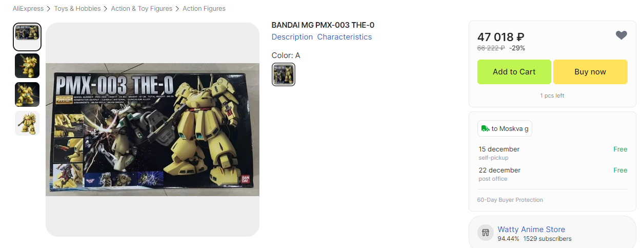The width and height of the screenshot is (644, 248).
Task: Open the Action Figures breadcrumb
Action: tap(204, 9)
